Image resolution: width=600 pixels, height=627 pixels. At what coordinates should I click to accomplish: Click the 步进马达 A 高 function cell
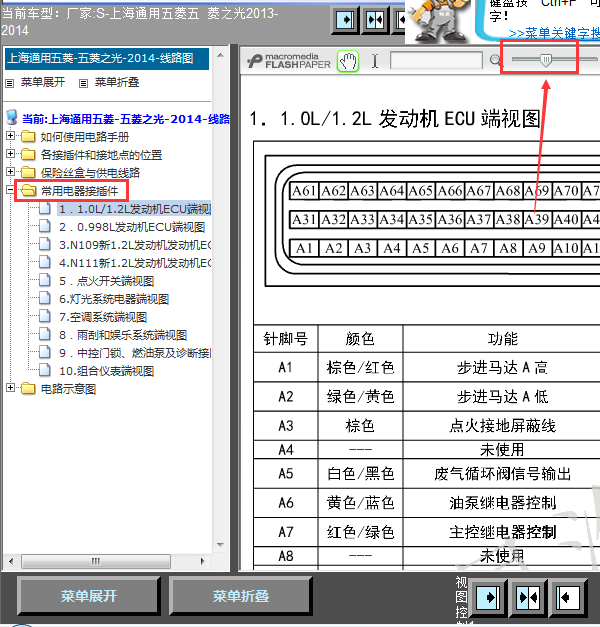tap(502, 367)
